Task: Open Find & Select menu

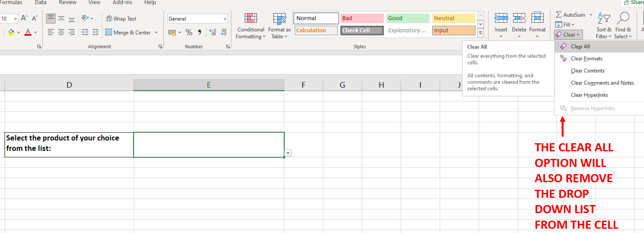Action: (x=623, y=25)
